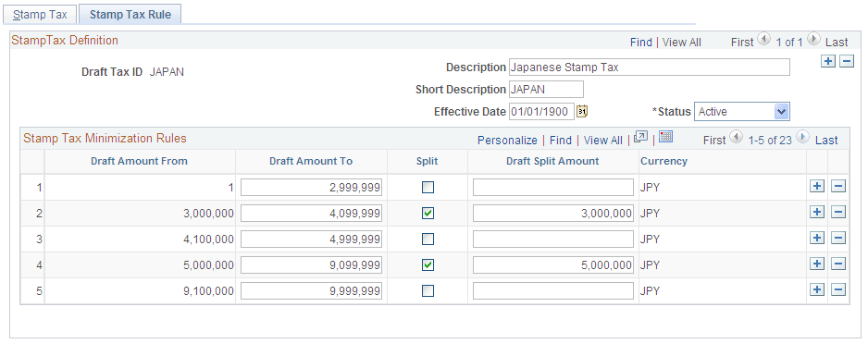Delete the StampTax Definition row

click(847, 61)
